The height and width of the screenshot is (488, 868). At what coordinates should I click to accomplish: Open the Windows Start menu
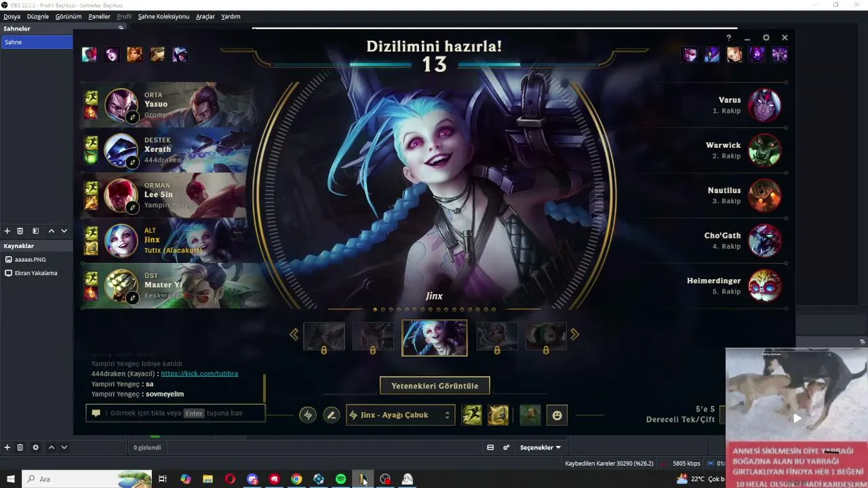(x=11, y=479)
